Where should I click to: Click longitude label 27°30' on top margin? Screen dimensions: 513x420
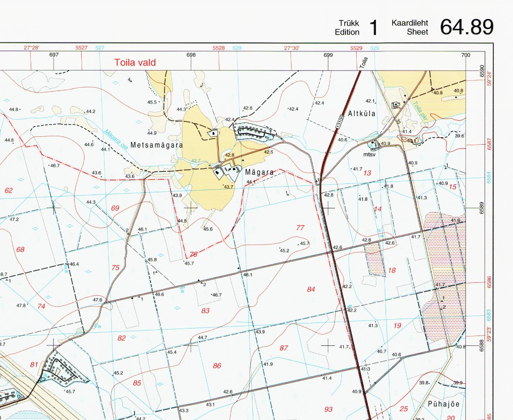(291, 48)
